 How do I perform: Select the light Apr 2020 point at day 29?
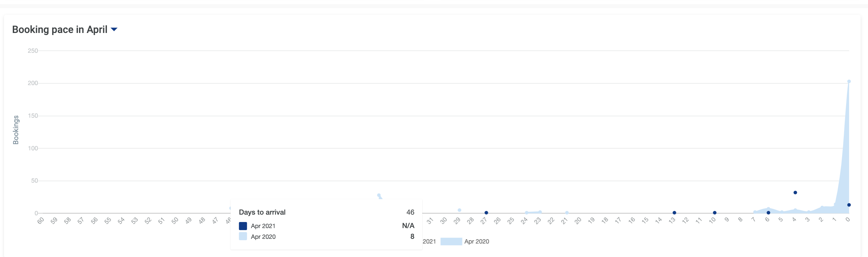click(x=459, y=210)
